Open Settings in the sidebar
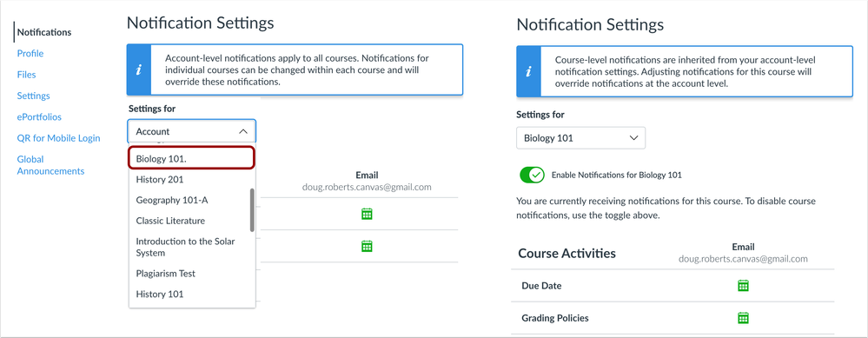 pyautogui.click(x=33, y=96)
